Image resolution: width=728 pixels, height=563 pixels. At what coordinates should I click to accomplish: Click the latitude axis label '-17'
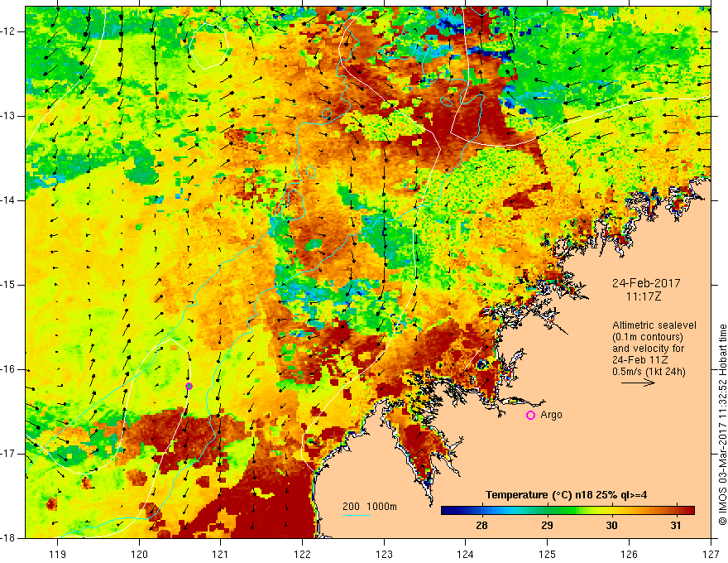coord(9,454)
